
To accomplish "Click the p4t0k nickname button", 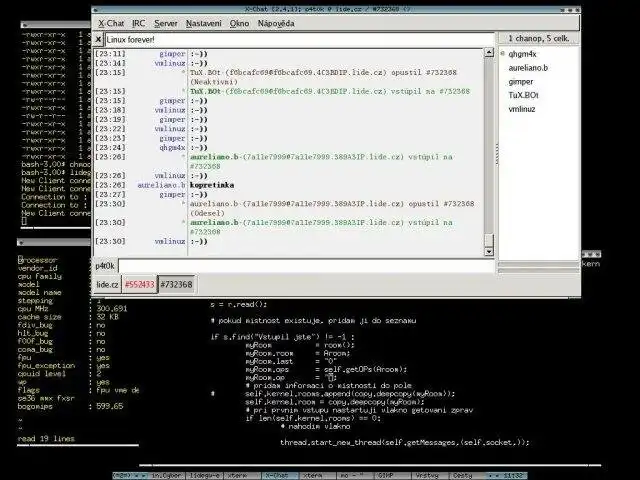I will [105, 266].
